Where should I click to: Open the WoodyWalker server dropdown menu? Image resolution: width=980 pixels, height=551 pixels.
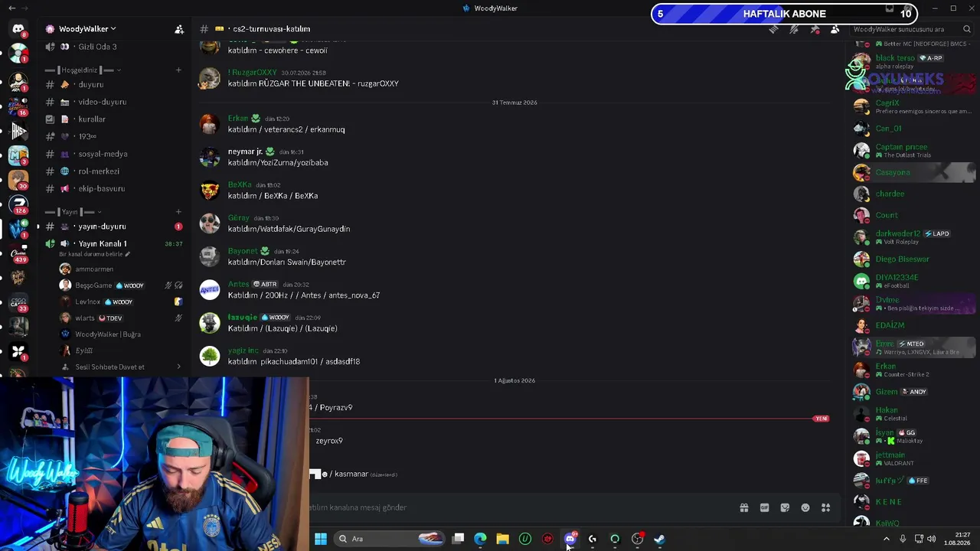click(87, 29)
